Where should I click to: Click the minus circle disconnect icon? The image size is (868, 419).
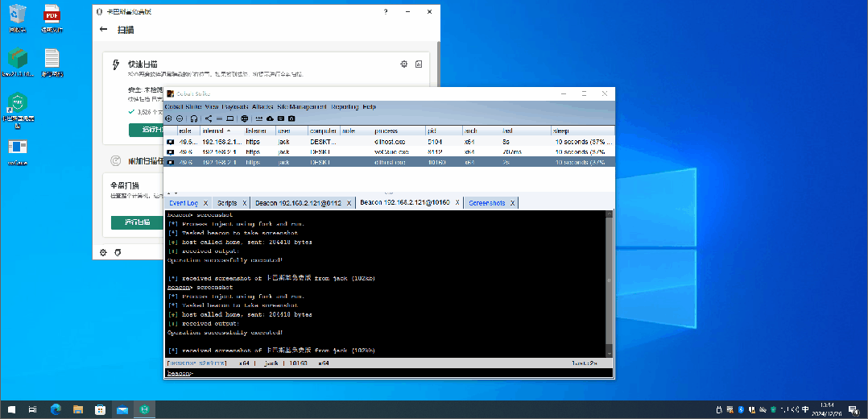coord(180,118)
